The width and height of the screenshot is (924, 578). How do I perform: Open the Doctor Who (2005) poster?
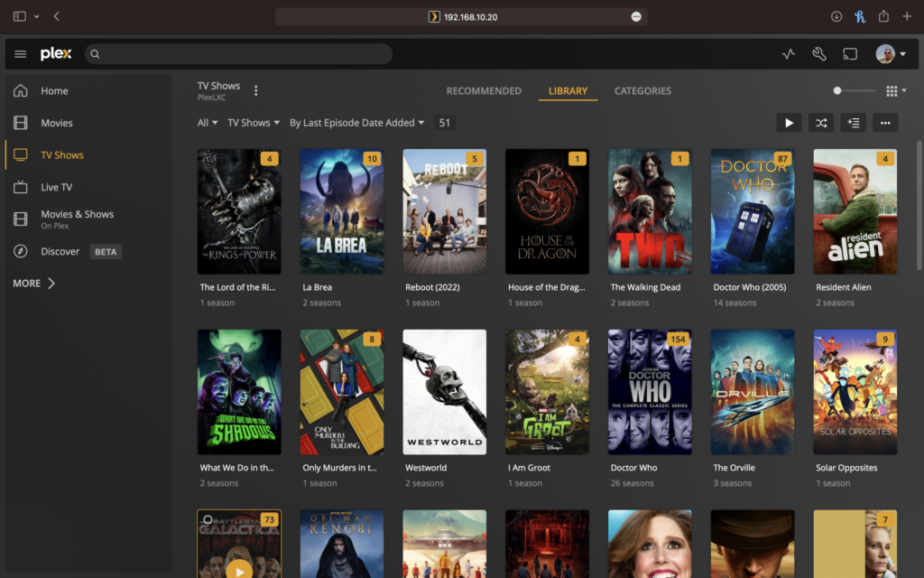point(753,211)
